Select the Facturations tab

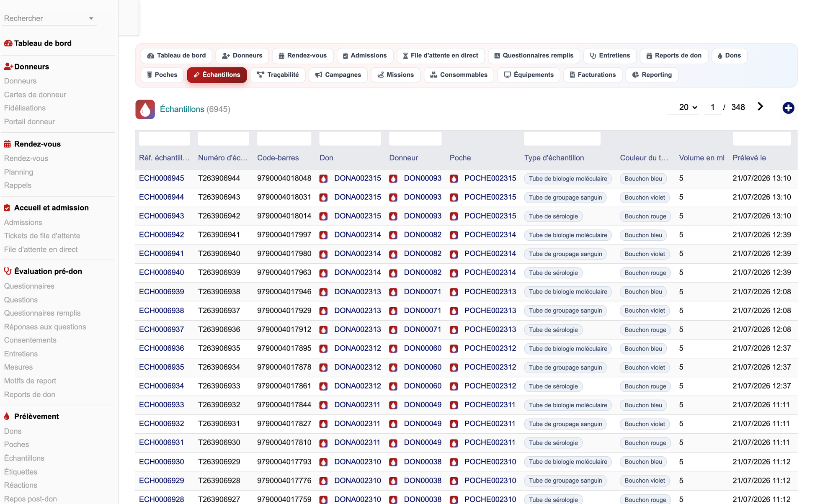(x=593, y=75)
